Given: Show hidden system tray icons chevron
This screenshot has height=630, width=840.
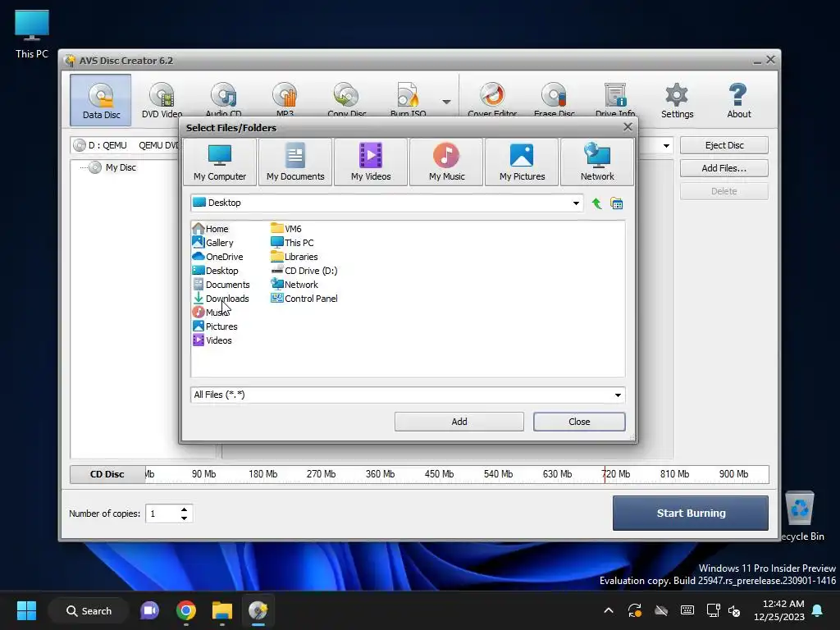Looking at the screenshot, I should (x=609, y=610).
